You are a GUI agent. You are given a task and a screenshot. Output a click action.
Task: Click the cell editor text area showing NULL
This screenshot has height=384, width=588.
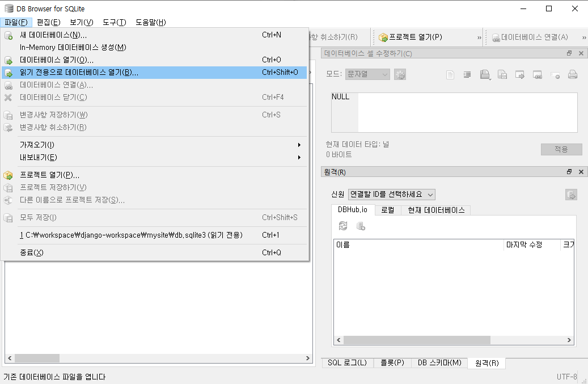click(x=454, y=112)
